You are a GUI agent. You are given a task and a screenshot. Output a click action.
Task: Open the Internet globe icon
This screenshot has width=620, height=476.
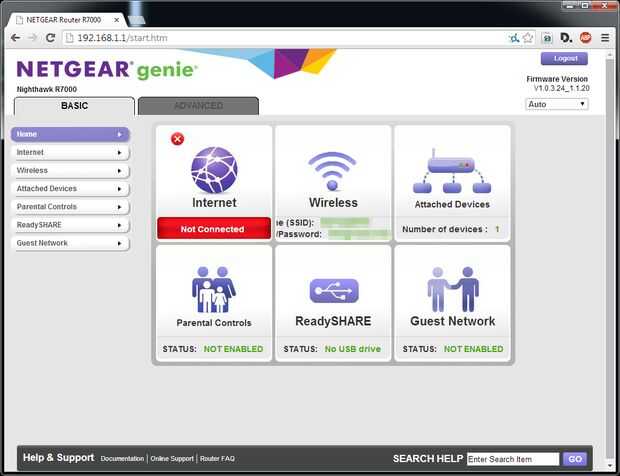coord(214,170)
